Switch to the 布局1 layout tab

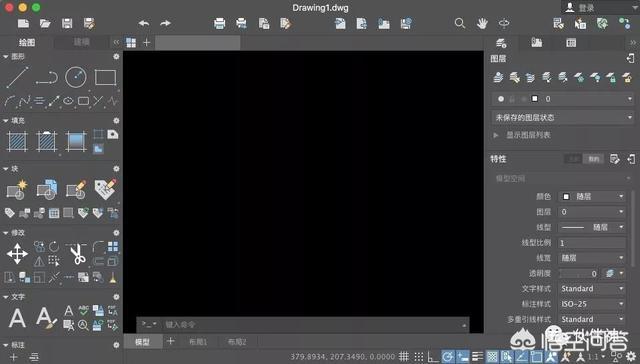click(198, 342)
